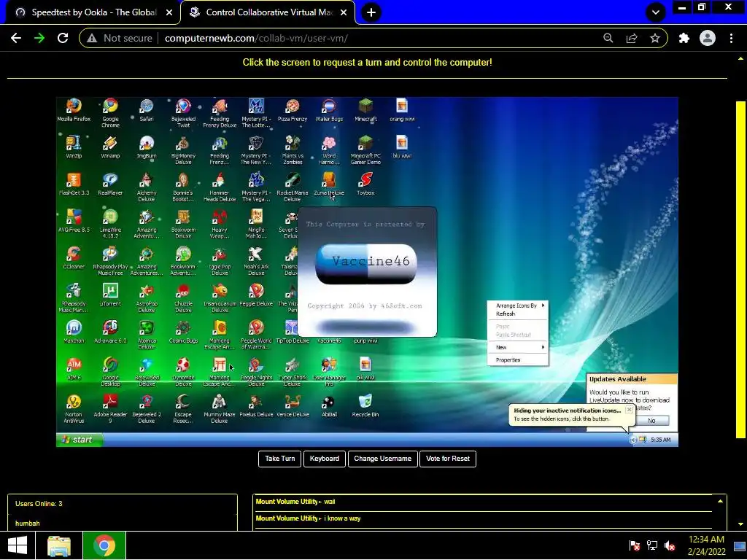Click the user humbah in online list
Screen dimensions: 747x560
tap(28, 524)
